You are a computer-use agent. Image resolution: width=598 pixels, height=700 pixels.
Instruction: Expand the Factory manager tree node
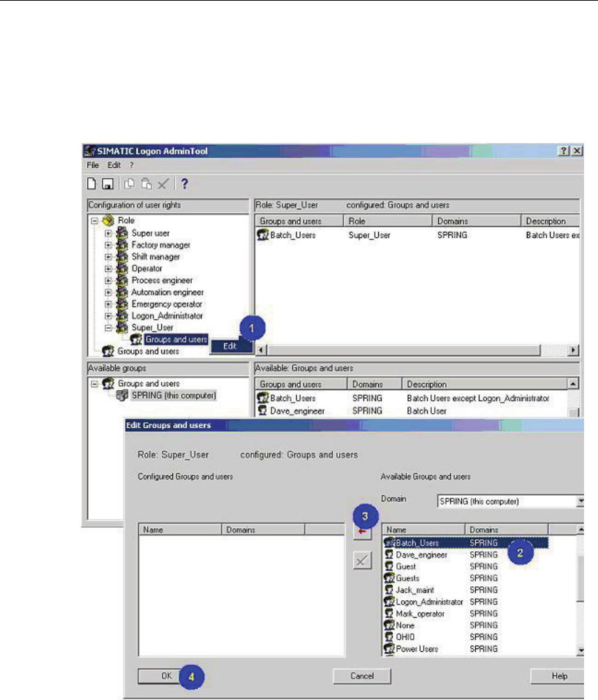point(108,245)
